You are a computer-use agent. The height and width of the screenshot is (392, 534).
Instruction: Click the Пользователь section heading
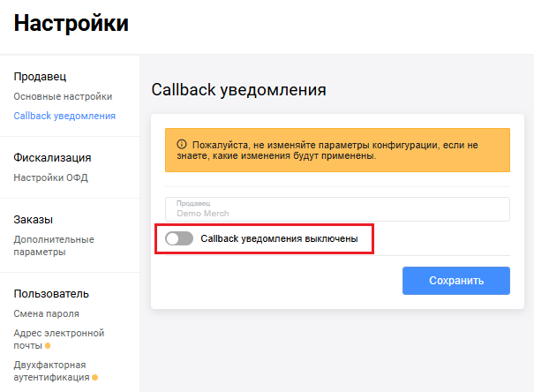coord(51,294)
